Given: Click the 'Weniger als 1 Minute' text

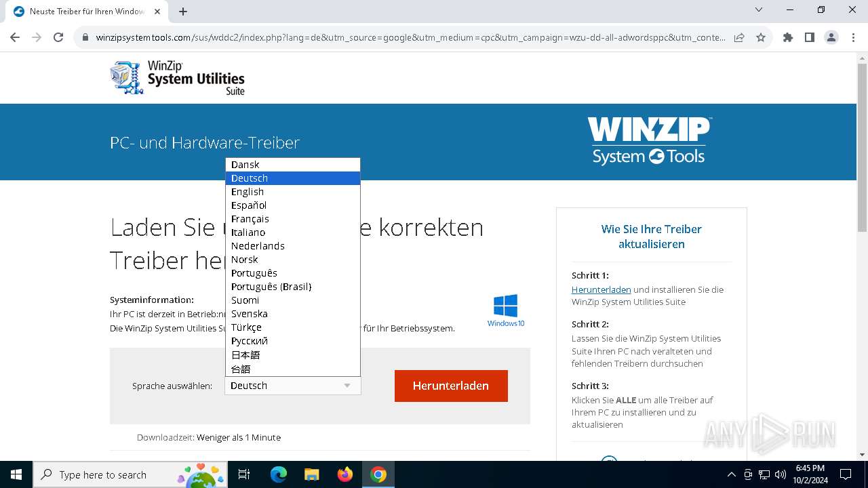Looking at the screenshot, I should click(x=239, y=438).
